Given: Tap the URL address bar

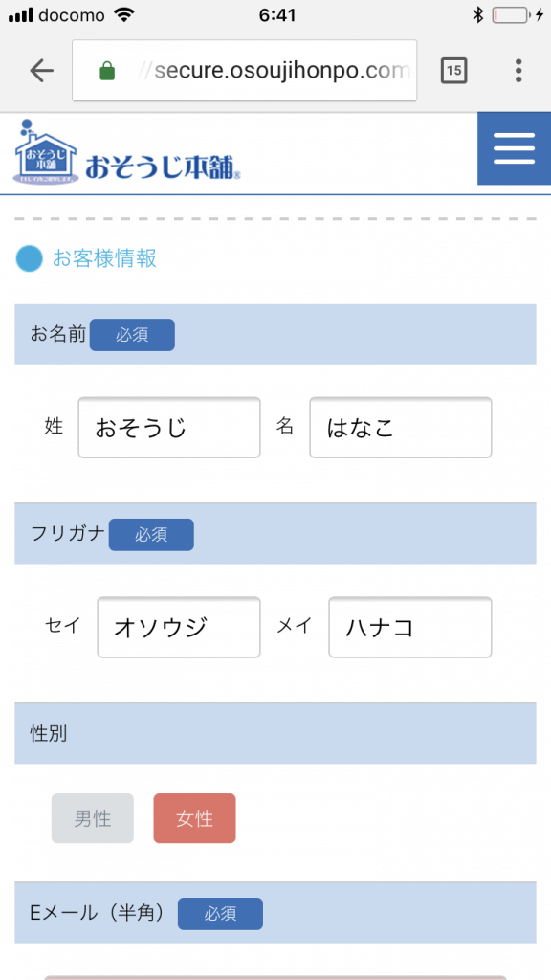Looking at the screenshot, I should pyautogui.click(x=244, y=71).
